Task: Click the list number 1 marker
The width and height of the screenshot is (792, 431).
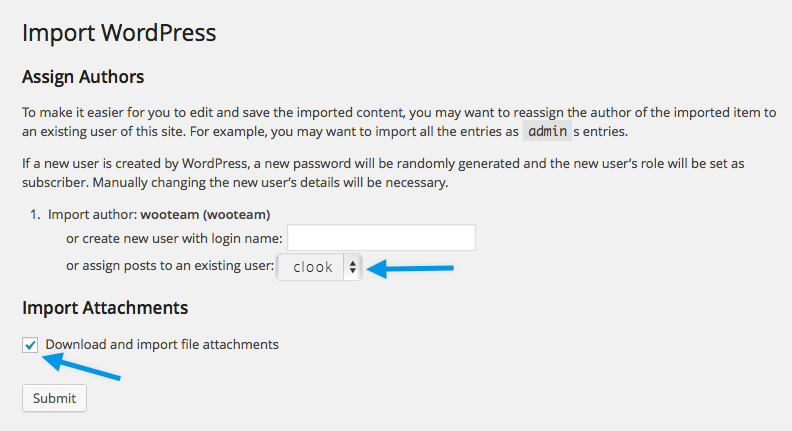Action: [x=32, y=214]
